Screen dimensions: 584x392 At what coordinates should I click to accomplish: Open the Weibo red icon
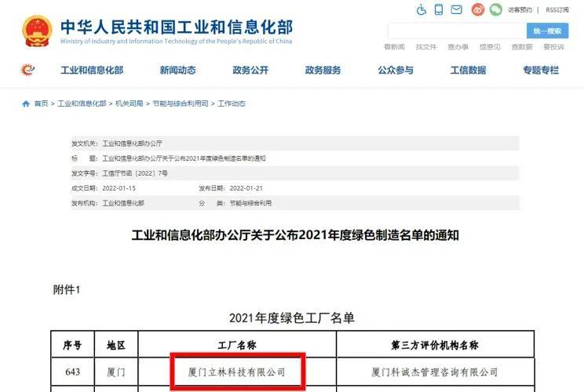[478, 9]
